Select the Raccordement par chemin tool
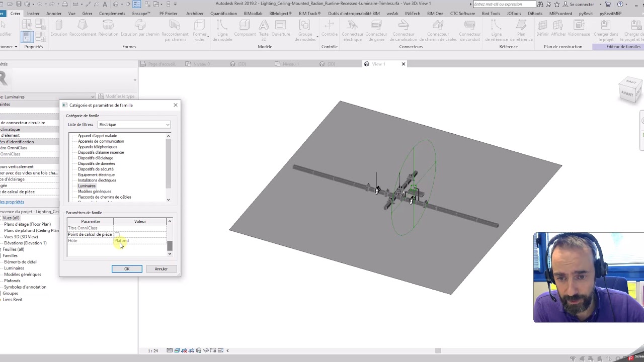Image resolution: width=644 pixels, height=362 pixels. [x=175, y=30]
